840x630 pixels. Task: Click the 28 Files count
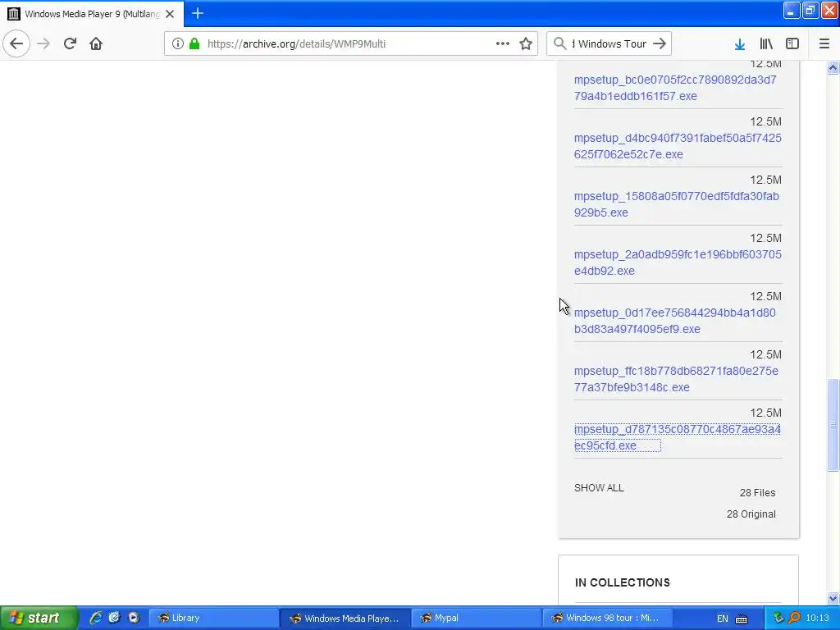pyautogui.click(x=757, y=493)
